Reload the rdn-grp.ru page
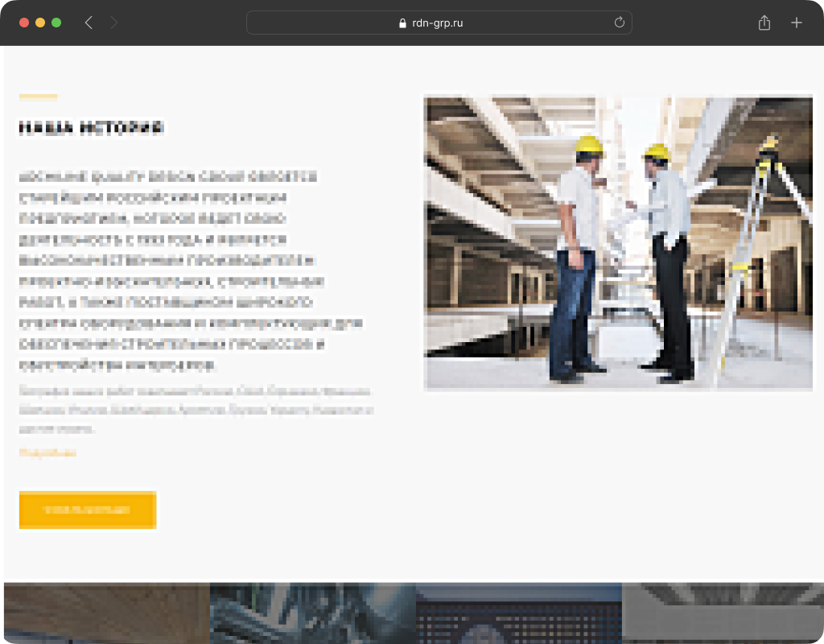This screenshot has width=824, height=644. (x=619, y=23)
